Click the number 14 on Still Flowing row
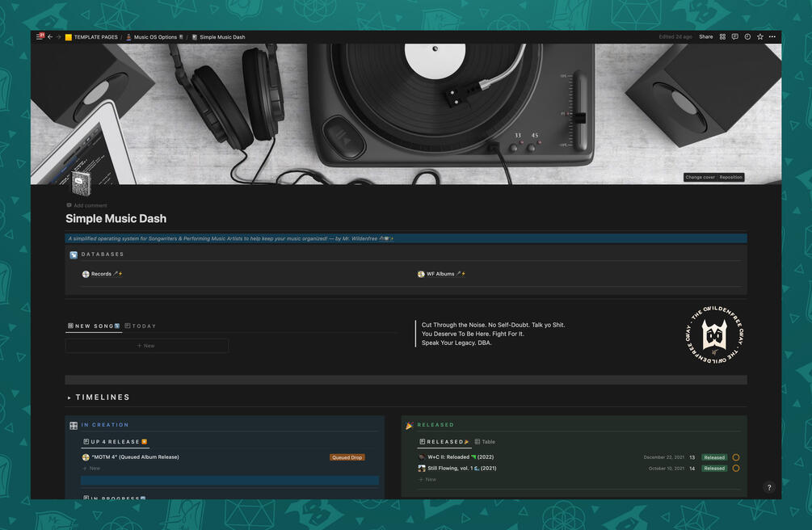 click(692, 469)
